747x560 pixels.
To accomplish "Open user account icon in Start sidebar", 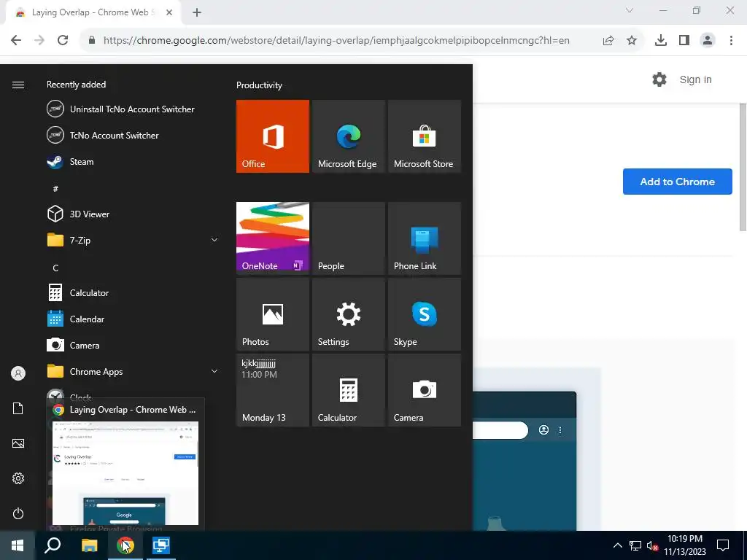I will 18,373.
